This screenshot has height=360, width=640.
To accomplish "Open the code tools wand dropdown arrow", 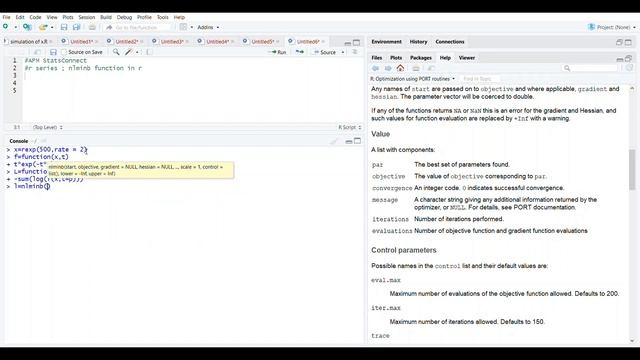I will [137, 52].
